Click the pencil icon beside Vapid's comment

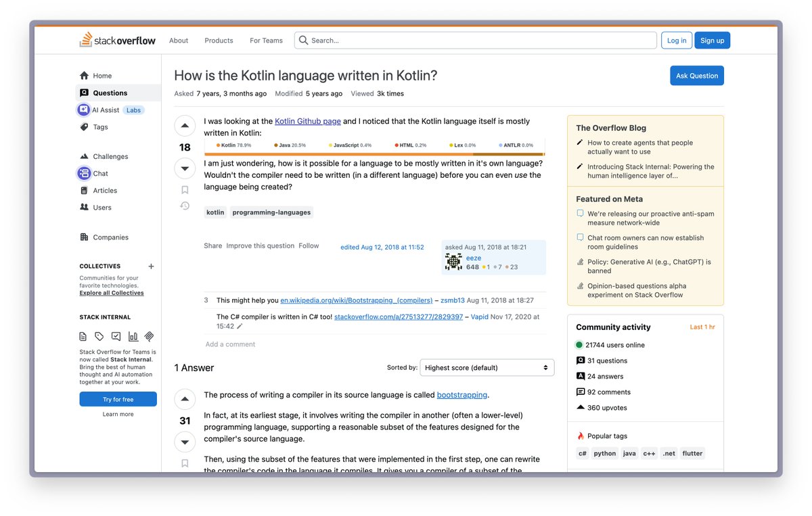coord(240,326)
